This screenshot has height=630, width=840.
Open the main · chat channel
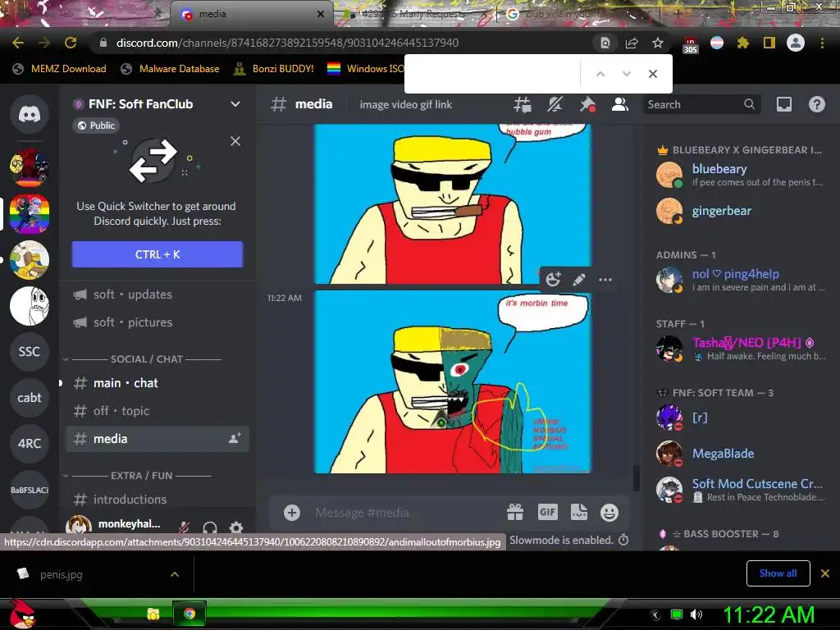pyautogui.click(x=157, y=383)
